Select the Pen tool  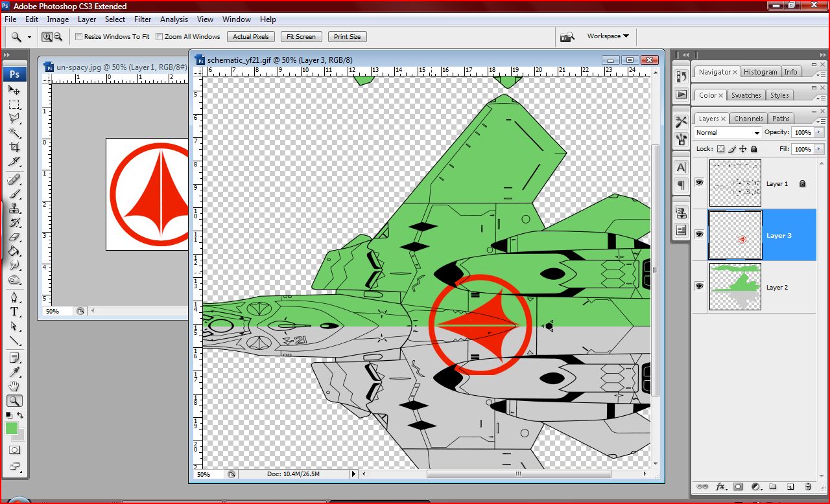pos(14,297)
